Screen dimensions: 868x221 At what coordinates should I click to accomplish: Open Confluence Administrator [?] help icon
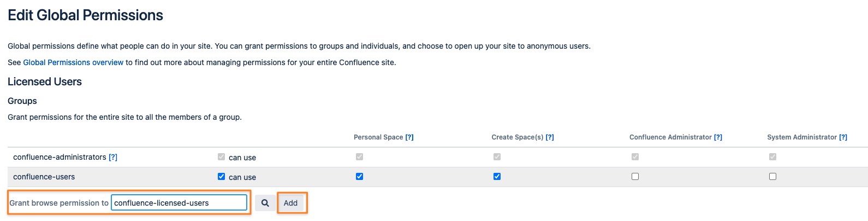718,137
